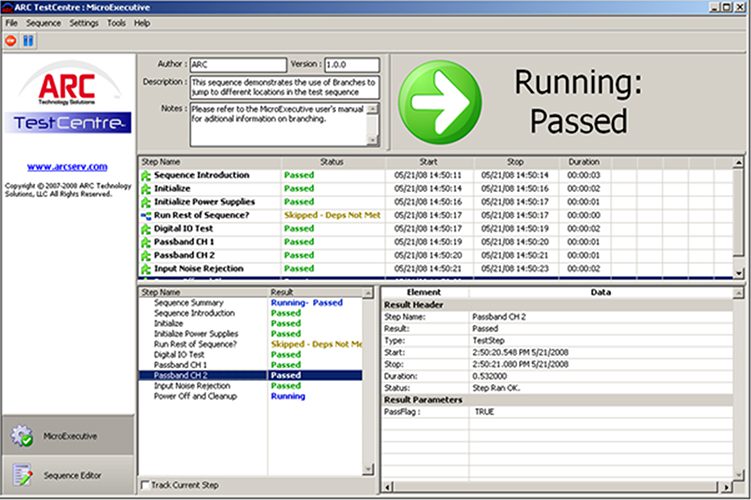Click data panel horizontal scroll left arrow
This screenshot has width=751, height=500.
pos(388,487)
